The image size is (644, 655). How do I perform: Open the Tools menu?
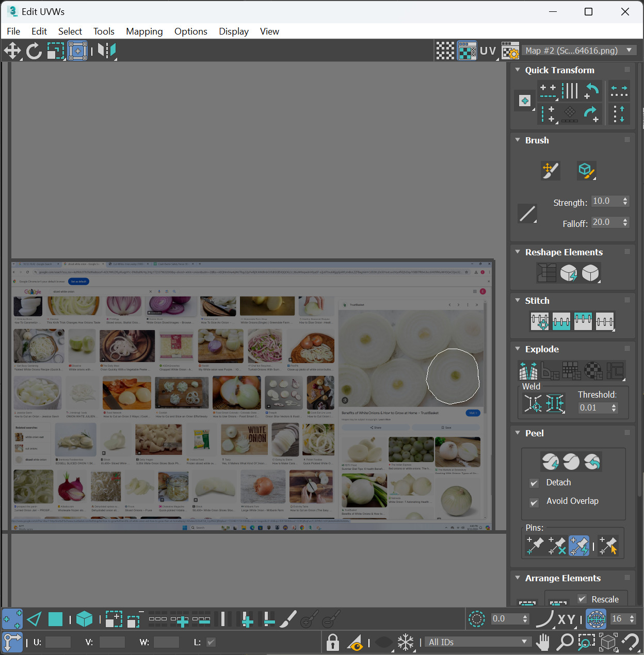104,31
